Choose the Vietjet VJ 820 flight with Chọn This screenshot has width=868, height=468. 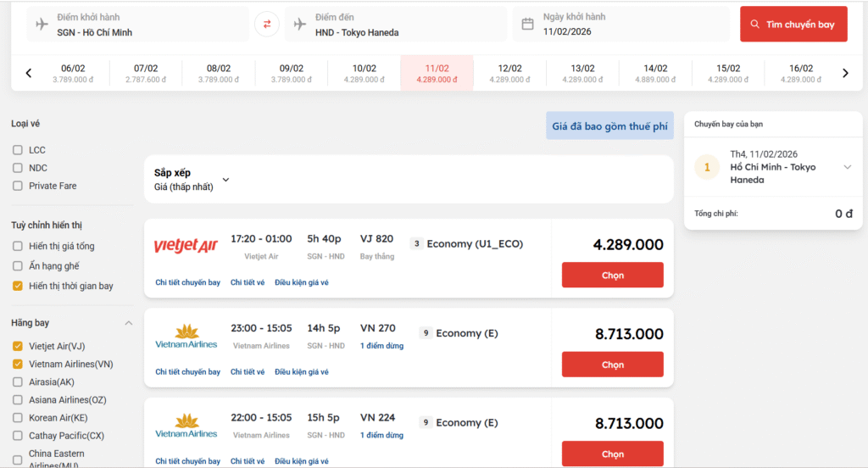click(612, 276)
